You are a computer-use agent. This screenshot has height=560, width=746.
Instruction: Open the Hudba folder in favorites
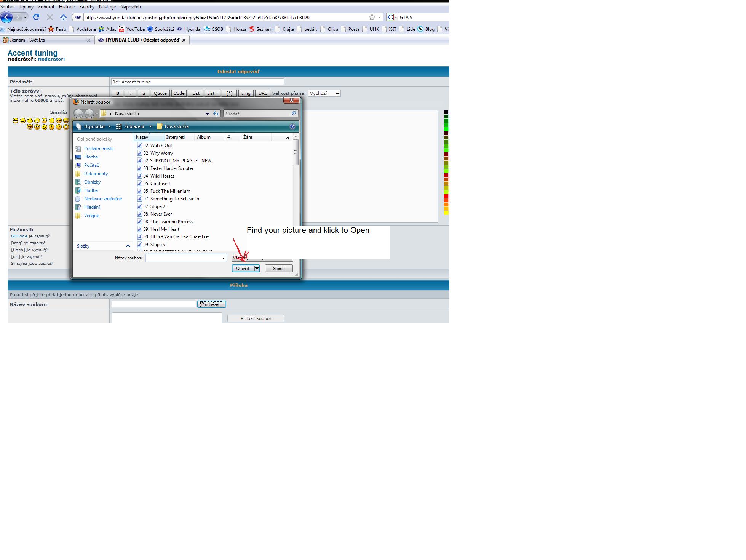click(91, 190)
